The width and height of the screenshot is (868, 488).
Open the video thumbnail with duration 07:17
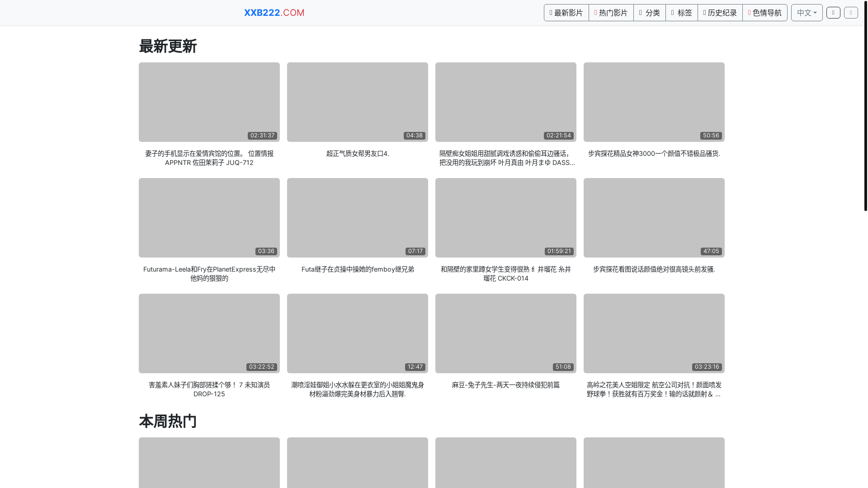coord(358,218)
